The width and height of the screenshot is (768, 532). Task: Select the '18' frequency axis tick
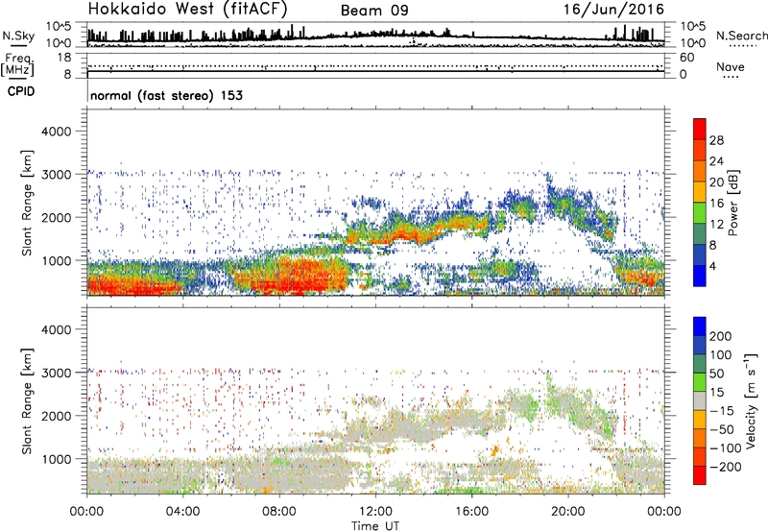(64, 58)
